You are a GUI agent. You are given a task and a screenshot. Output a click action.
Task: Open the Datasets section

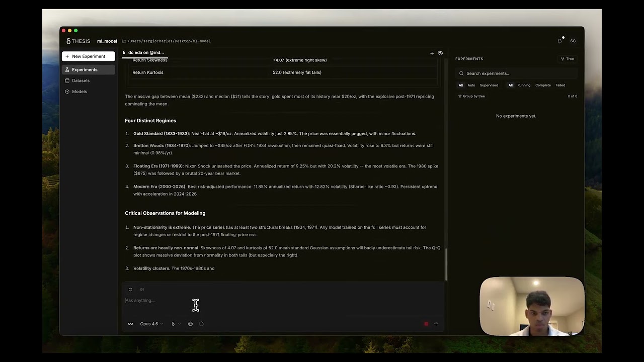(89, 80)
